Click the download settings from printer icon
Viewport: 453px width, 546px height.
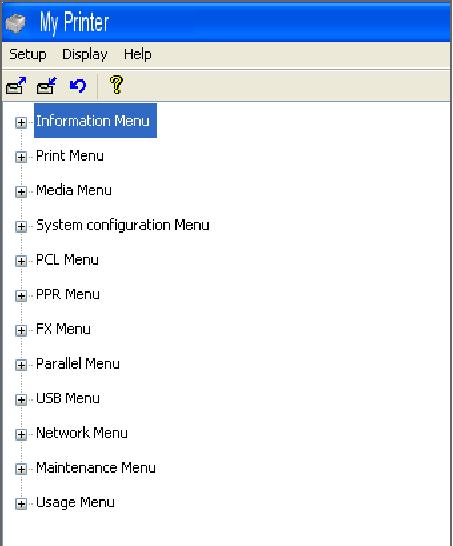pos(47,86)
